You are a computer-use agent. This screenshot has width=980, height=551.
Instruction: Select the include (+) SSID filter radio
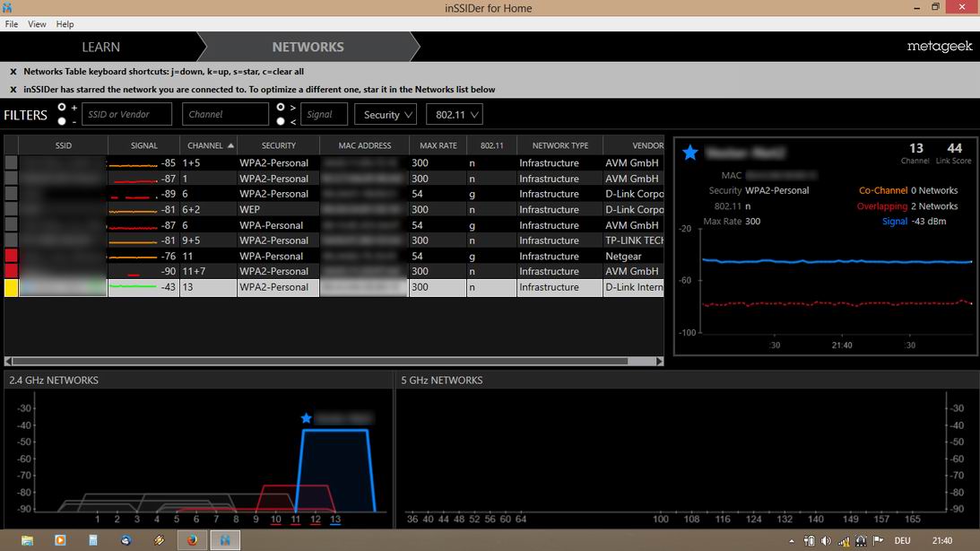pyautogui.click(x=62, y=108)
